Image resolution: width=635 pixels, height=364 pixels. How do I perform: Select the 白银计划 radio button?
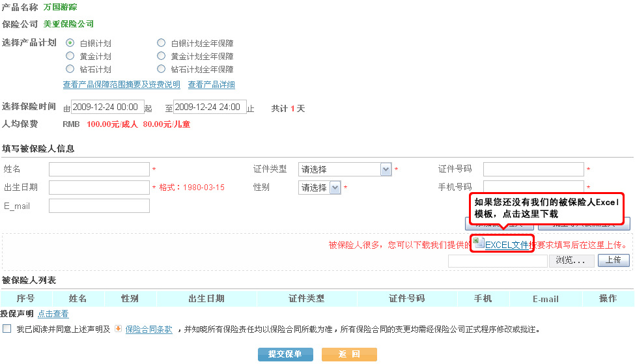(70, 43)
